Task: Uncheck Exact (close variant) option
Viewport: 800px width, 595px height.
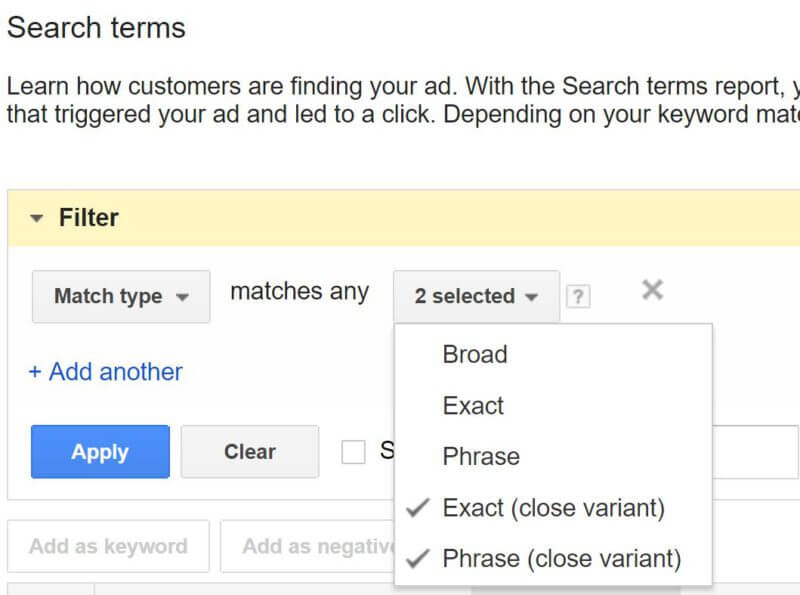Action: click(553, 508)
